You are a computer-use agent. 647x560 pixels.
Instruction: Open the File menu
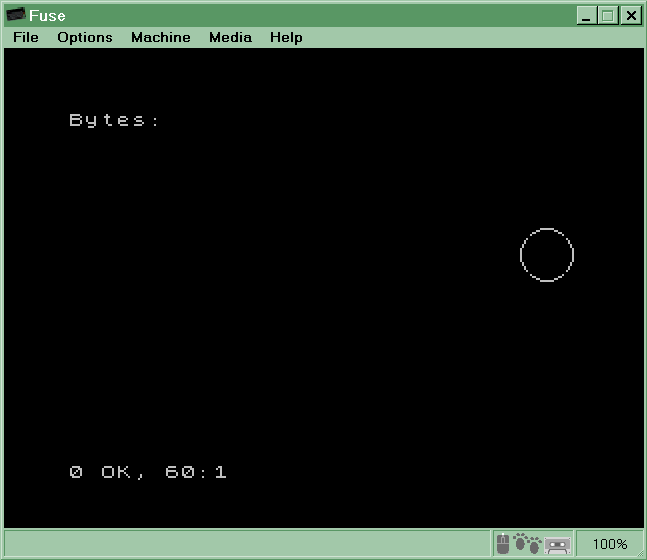point(26,37)
